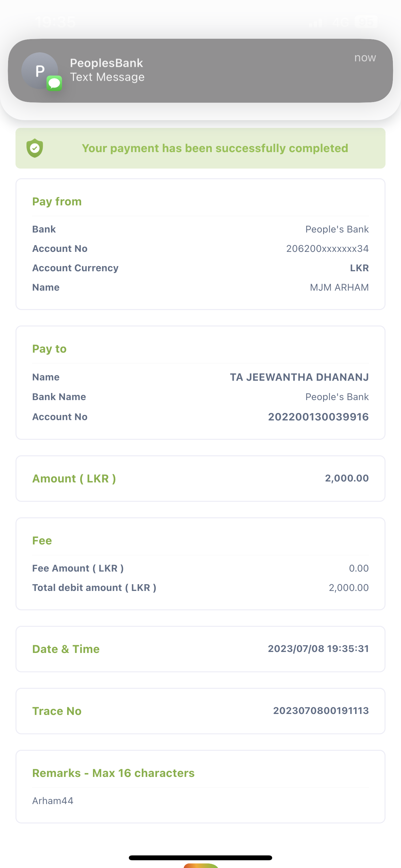The image size is (401, 868).
Task: Tap recipient name TA JEEWANTHA DHANANJ
Action: tap(299, 377)
